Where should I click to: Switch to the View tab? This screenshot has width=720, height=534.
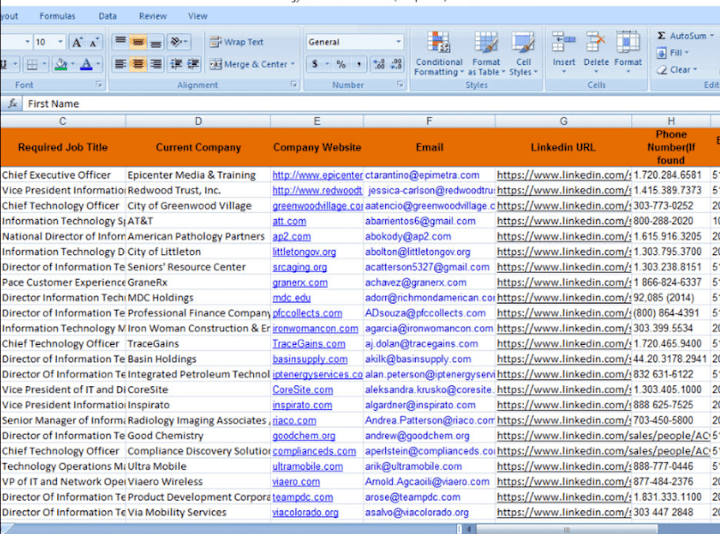[198, 16]
